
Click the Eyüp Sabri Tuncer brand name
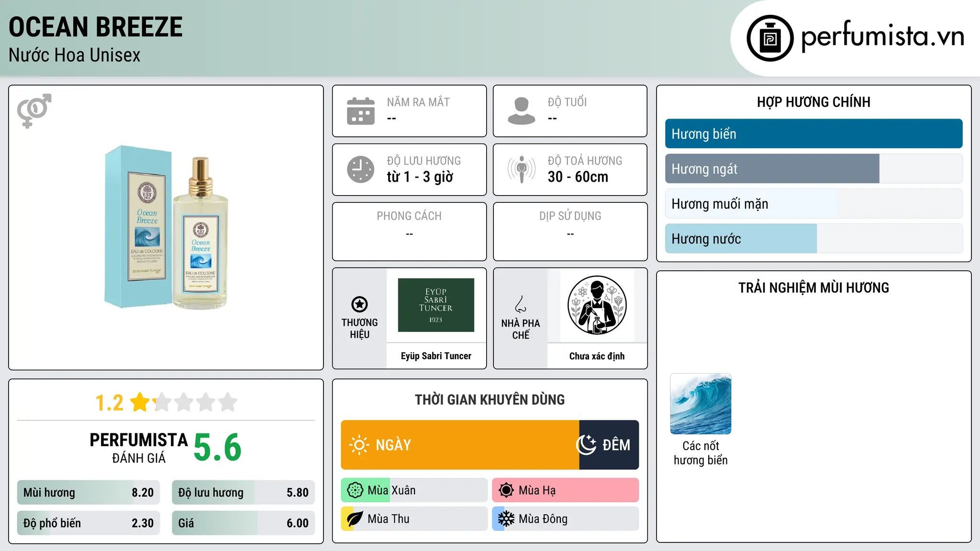(x=436, y=356)
